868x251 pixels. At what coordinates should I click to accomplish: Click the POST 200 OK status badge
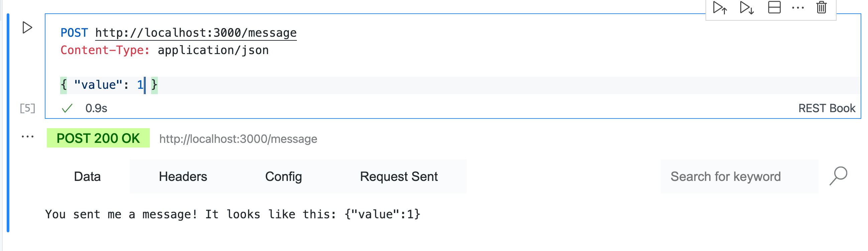[x=98, y=138]
